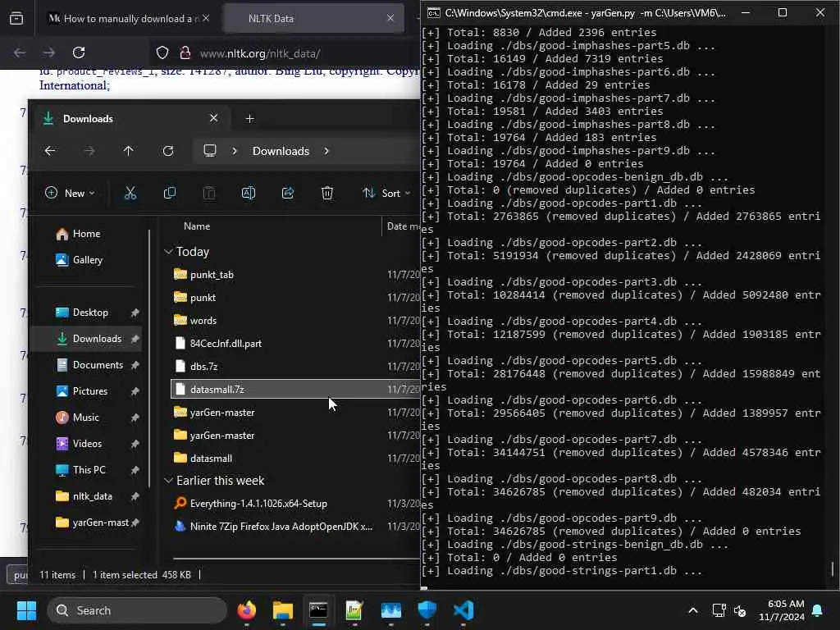Click chevron before Downloads in address bar
This screenshot has width=840, height=630.
point(235,151)
